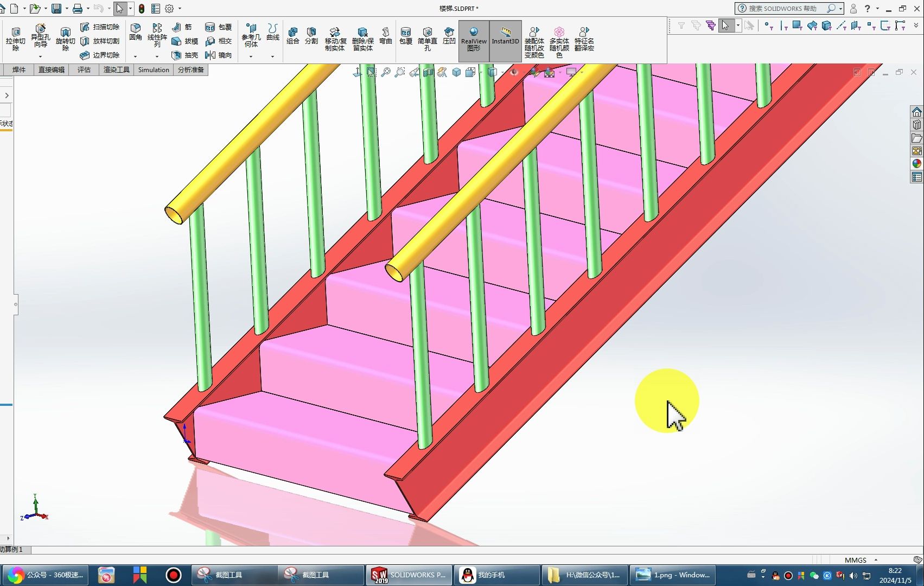
Task: Toggle Instant3D mode
Action: pyautogui.click(x=505, y=40)
